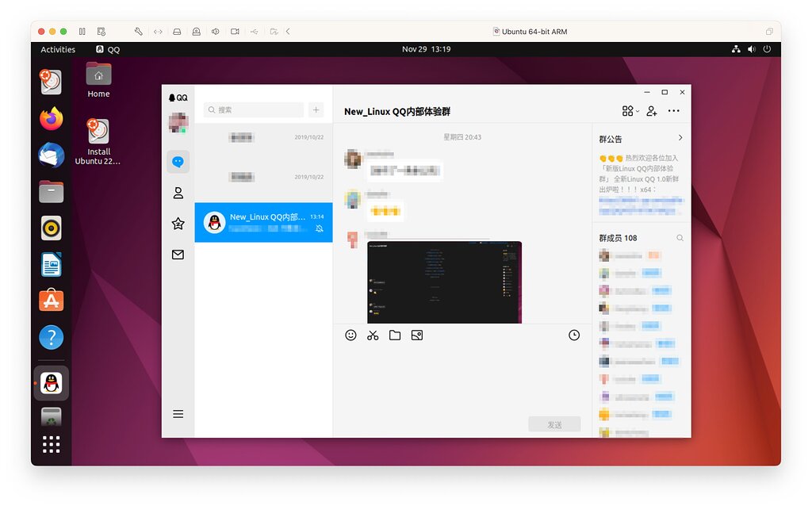The image size is (812, 506).
Task: Open the sidebar hamburger menu
Action: pos(178,413)
